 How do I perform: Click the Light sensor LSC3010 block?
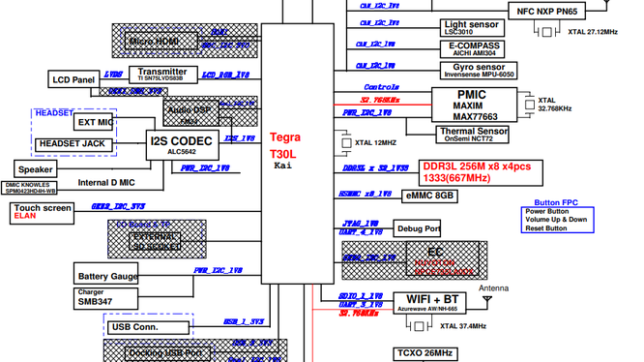(x=472, y=27)
